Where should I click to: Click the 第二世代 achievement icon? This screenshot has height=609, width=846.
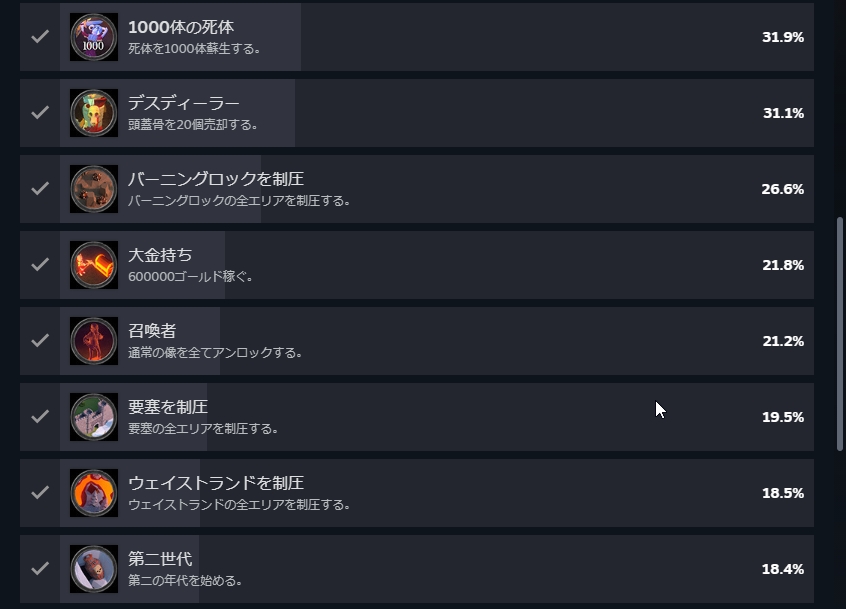point(93,569)
